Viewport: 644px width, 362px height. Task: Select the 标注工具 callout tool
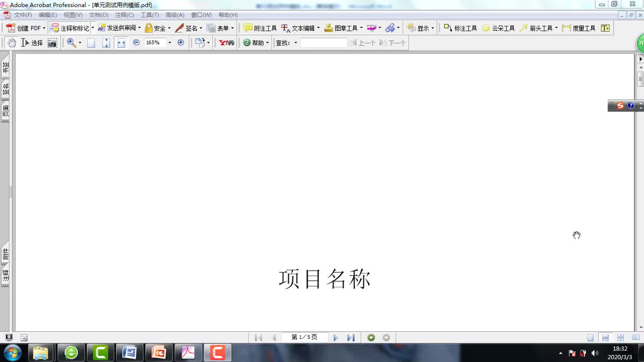[x=460, y=28]
